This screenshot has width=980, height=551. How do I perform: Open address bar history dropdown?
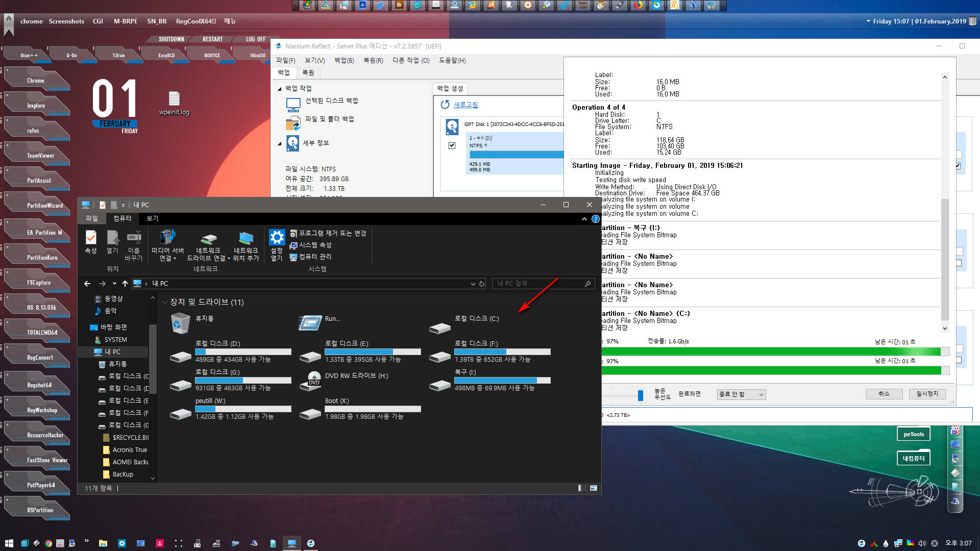(x=473, y=284)
